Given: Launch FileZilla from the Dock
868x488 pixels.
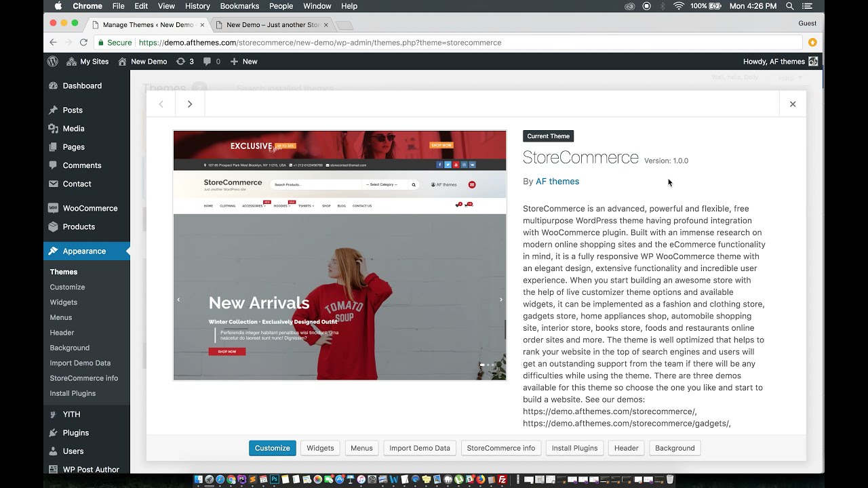Looking at the screenshot, I should [x=502, y=480].
